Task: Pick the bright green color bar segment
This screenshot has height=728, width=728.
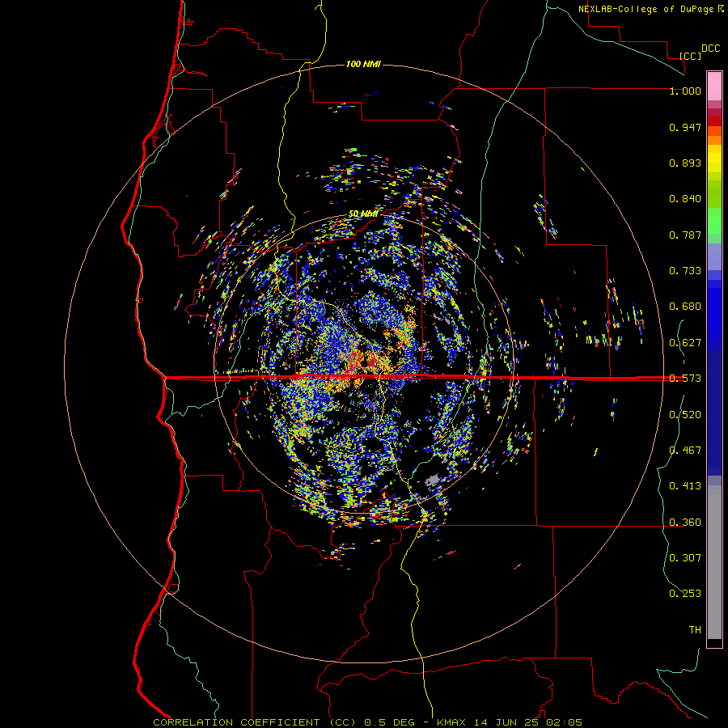Action: pos(714,221)
